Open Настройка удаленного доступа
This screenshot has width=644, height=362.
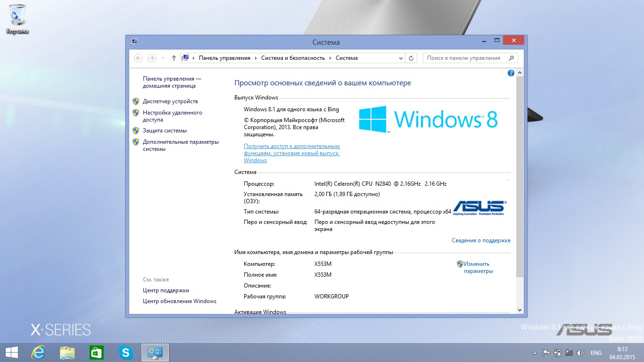[x=173, y=116]
